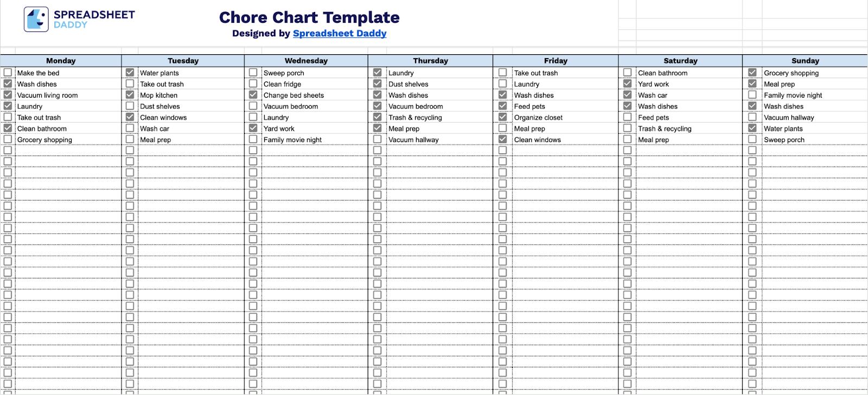The height and width of the screenshot is (395, 868).
Task: Select the Sunday column header
Action: click(805, 61)
